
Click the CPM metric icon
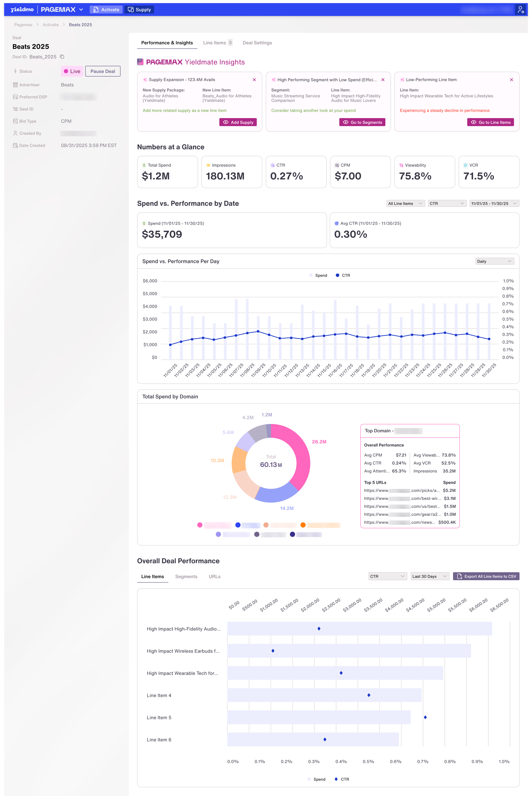337,165
